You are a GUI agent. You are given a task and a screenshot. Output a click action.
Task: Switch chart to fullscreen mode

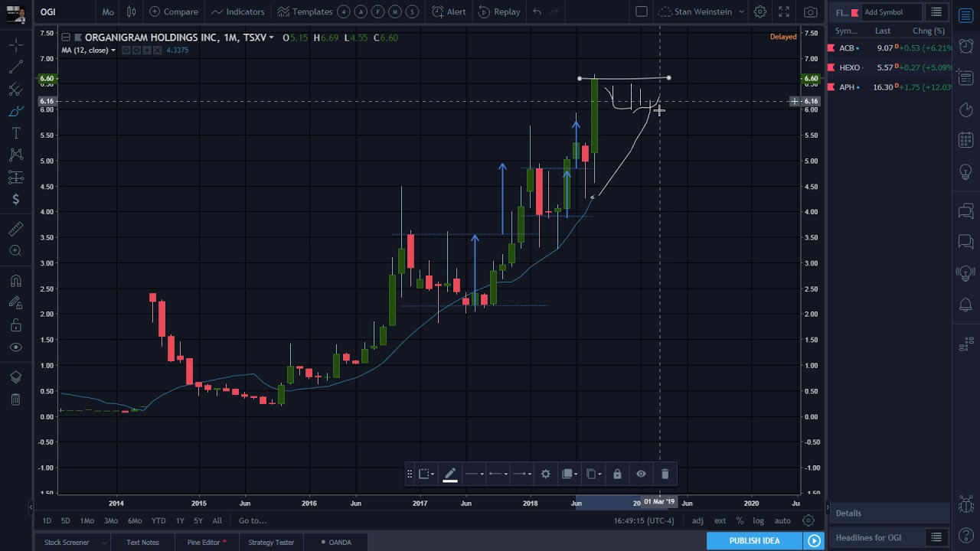click(784, 11)
